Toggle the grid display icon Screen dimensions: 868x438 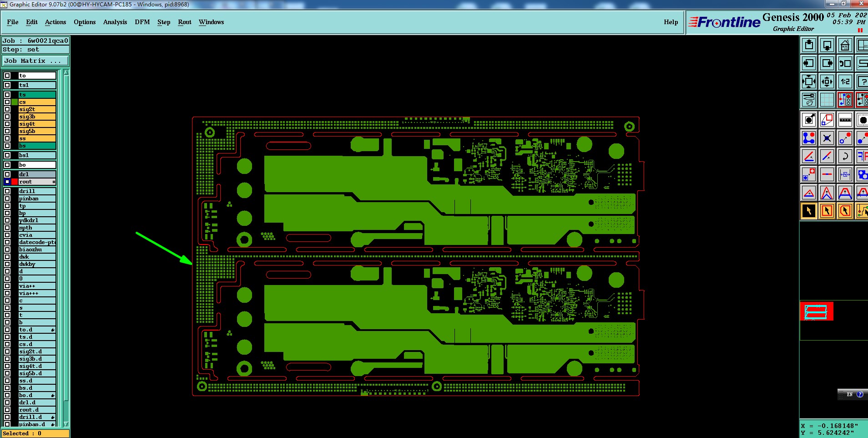(x=827, y=100)
